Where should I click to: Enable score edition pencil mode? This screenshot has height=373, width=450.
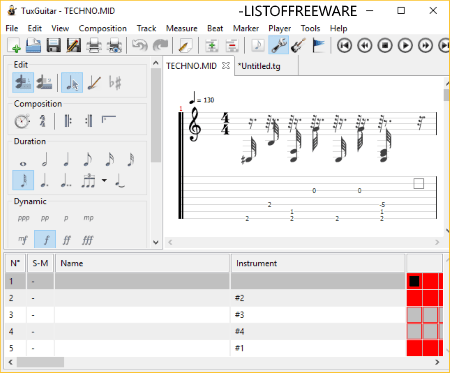(x=94, y=82)
